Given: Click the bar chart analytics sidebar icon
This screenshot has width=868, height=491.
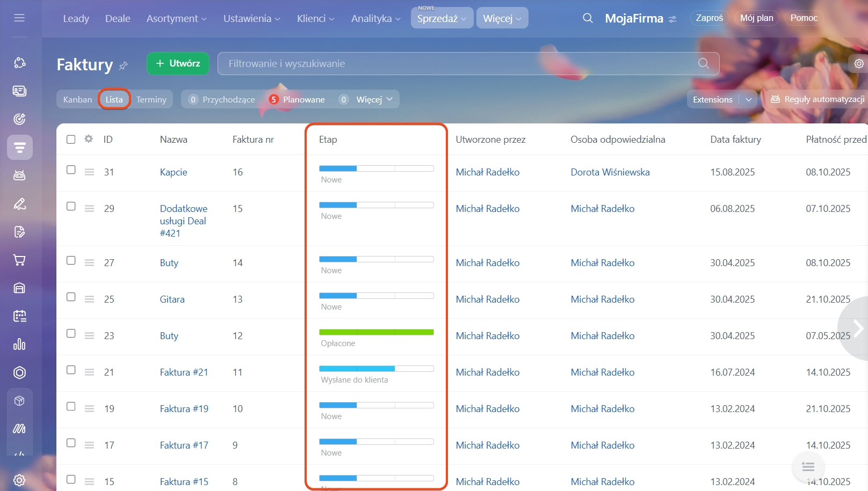Looking at the screenshot, I should (19, 345).
